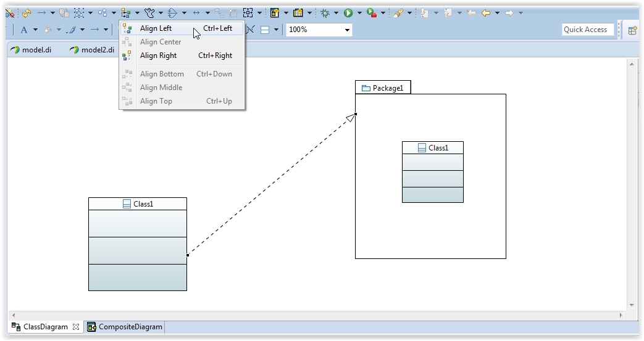Viewport: 644px width, 341px height.
Task: Switch to the model2.di editor tab
Action: tap(91, 50)
